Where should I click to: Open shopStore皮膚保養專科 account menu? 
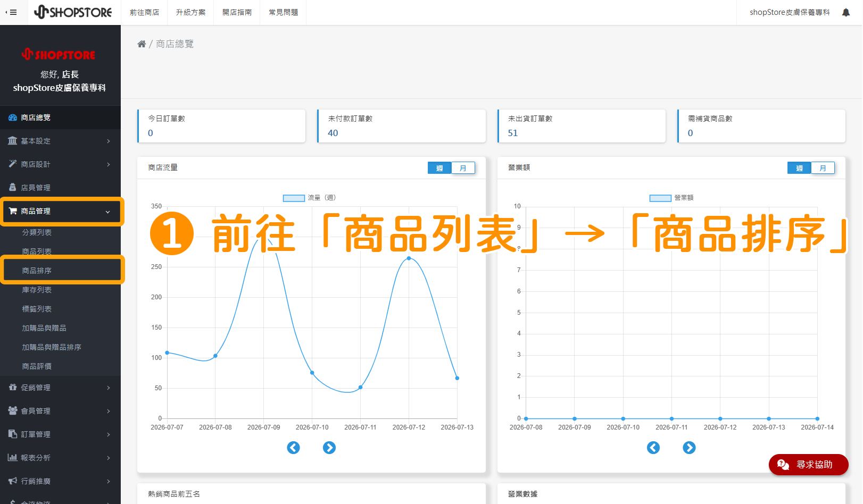[x=790, y=12]
